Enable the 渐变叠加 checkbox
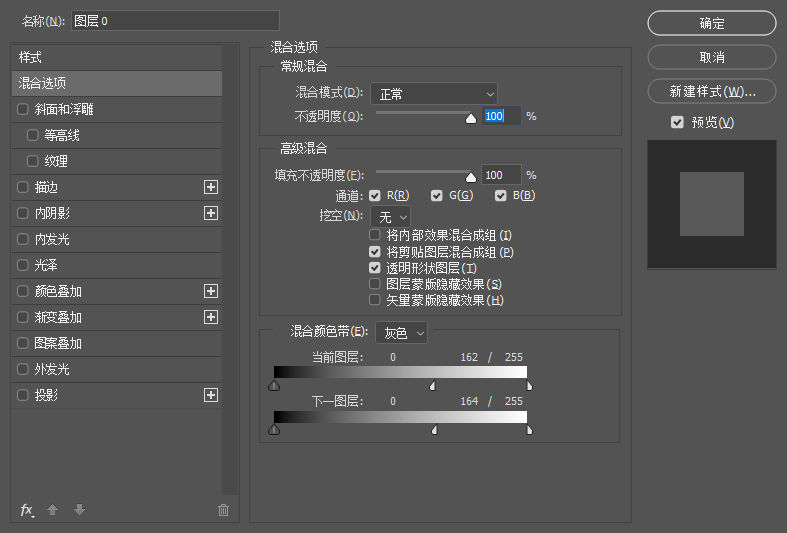Screen dimensions: 787x533 23,317
